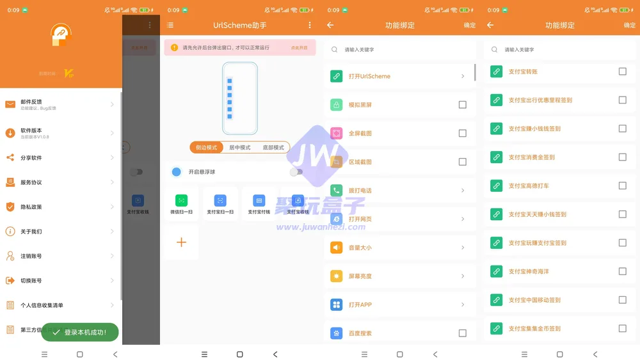Tap the 关于我们 info icon
This screenshot has height=364, width=640.
10,232
